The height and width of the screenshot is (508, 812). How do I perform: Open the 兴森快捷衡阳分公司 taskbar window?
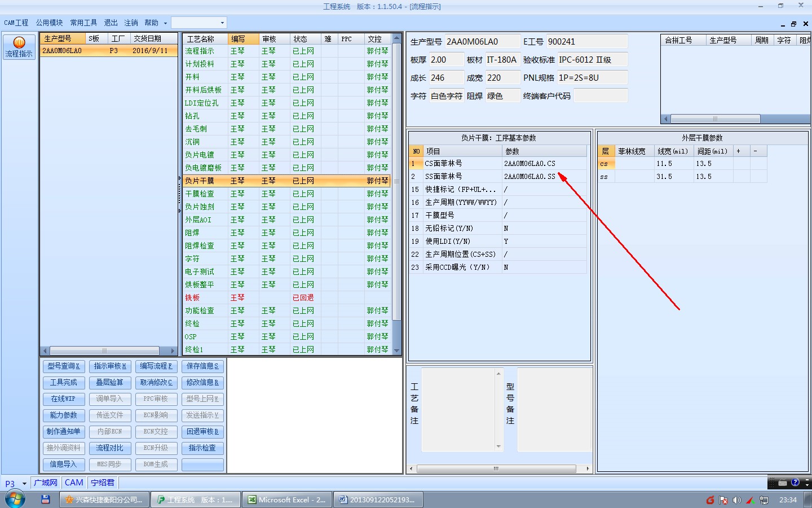(x=104, y=500)
